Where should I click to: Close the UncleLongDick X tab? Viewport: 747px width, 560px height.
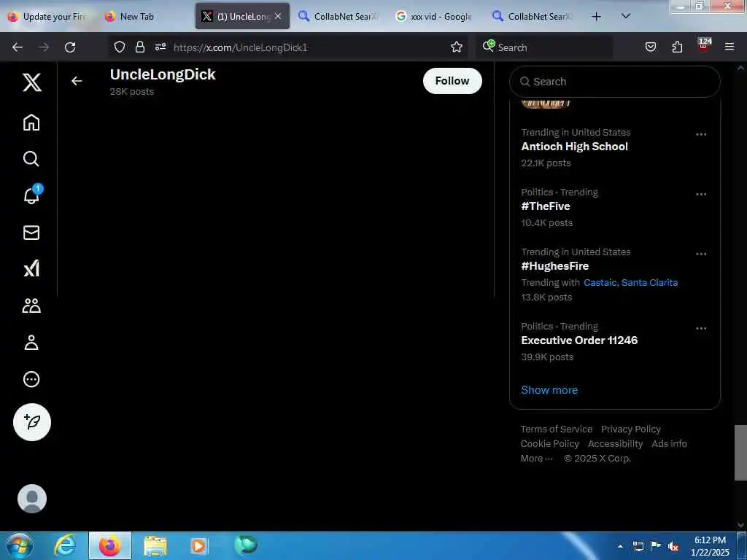pos(278,16)
